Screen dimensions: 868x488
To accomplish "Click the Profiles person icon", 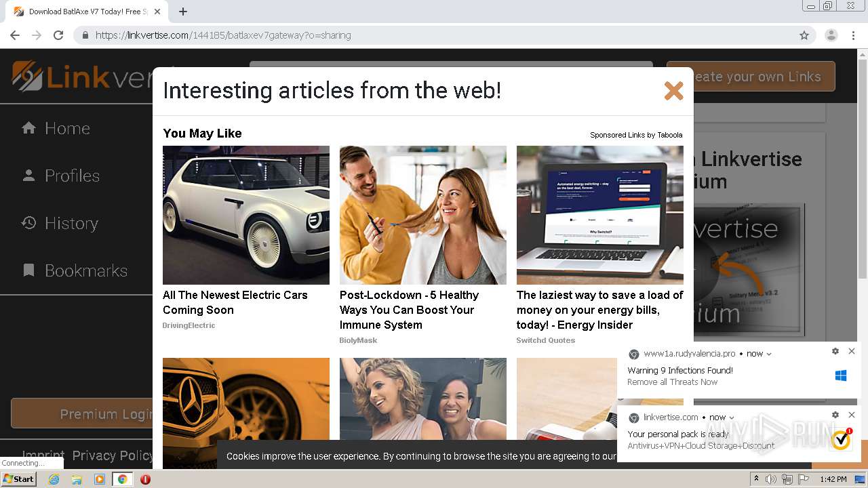I will [x=28, y=175].
